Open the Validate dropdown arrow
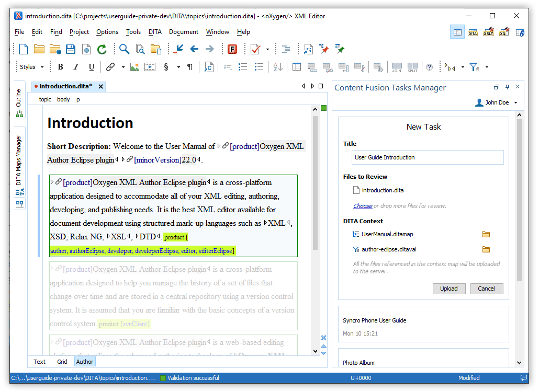This screenshot has height=392, width=539. (267, 49)
